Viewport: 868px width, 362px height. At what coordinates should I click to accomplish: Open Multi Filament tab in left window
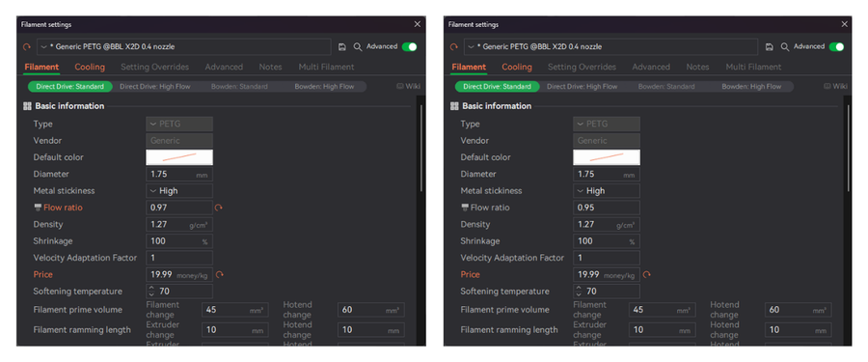pos(326,67)
